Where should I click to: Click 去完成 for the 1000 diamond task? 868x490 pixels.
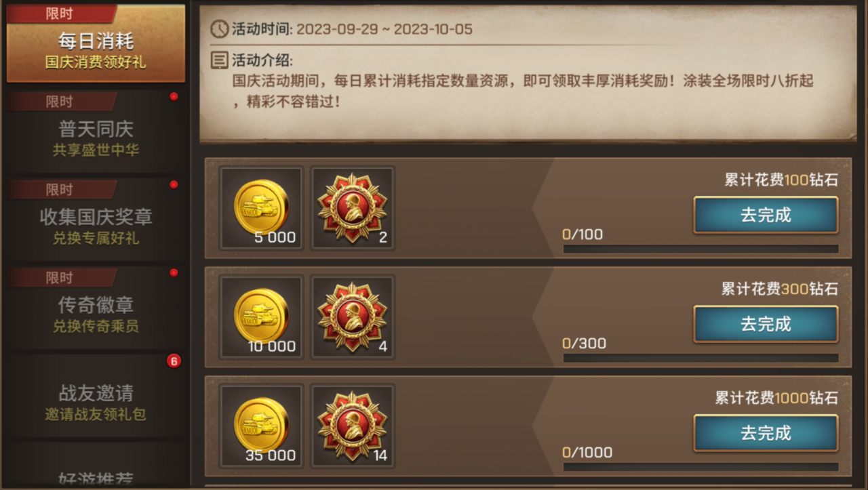point(766,433)
